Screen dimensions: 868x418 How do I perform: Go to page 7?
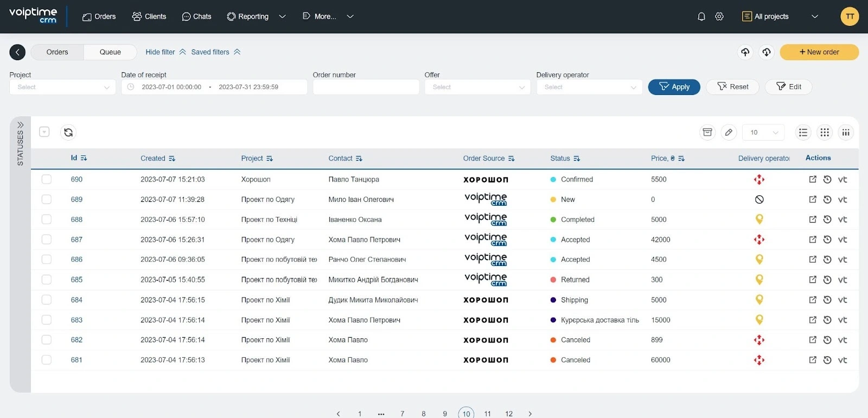click(402, 414)
